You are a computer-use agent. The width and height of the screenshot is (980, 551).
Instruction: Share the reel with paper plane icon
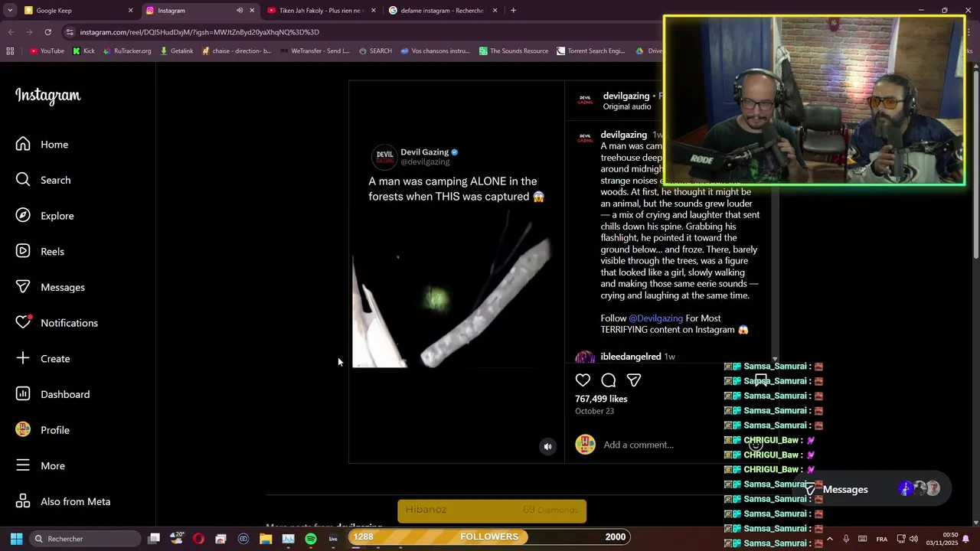point(634,380)
